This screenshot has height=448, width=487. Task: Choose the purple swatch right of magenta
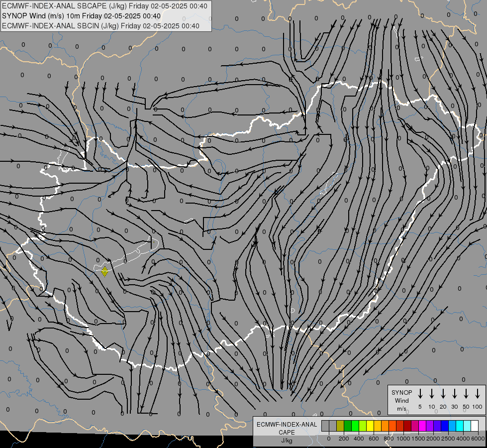(430, 426)
